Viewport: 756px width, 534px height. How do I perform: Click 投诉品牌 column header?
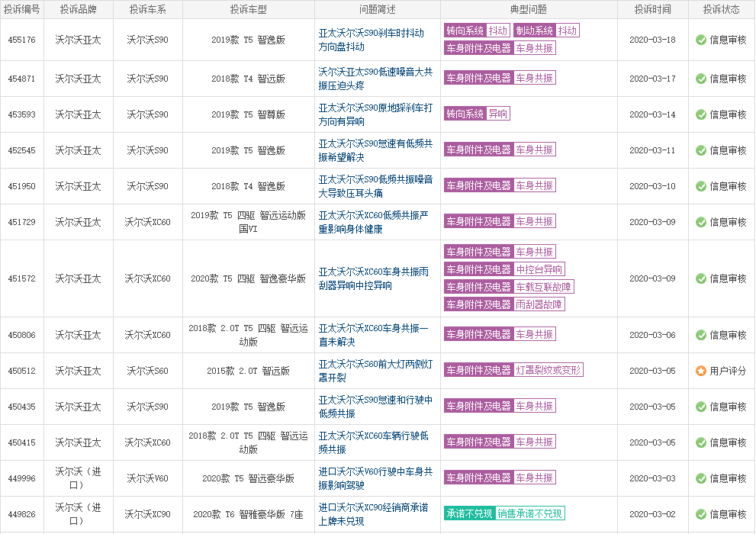point(78,10)
